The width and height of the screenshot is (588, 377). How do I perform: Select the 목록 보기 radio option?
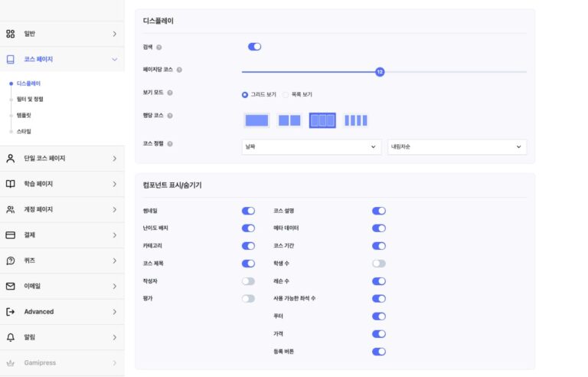coord(286,94)
